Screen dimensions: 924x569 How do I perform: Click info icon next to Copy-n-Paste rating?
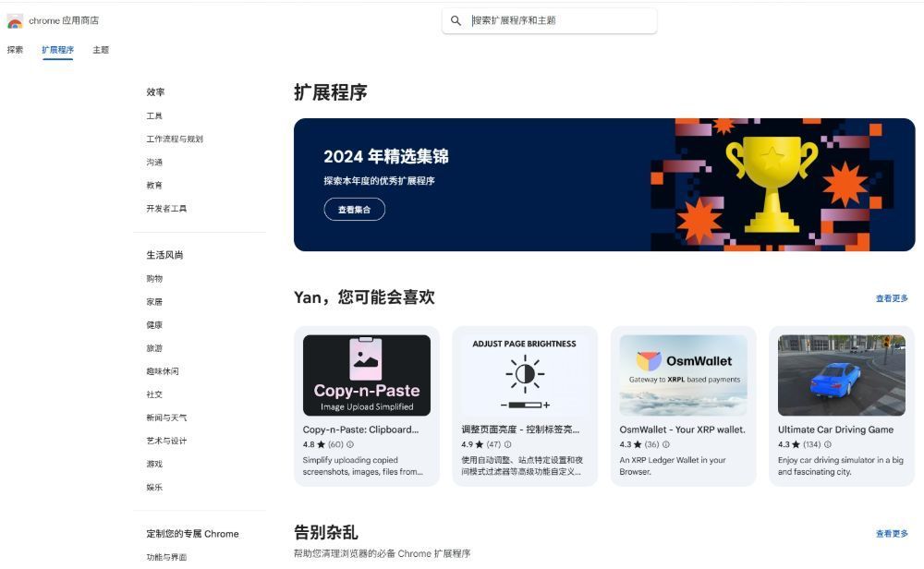(350, 444)
